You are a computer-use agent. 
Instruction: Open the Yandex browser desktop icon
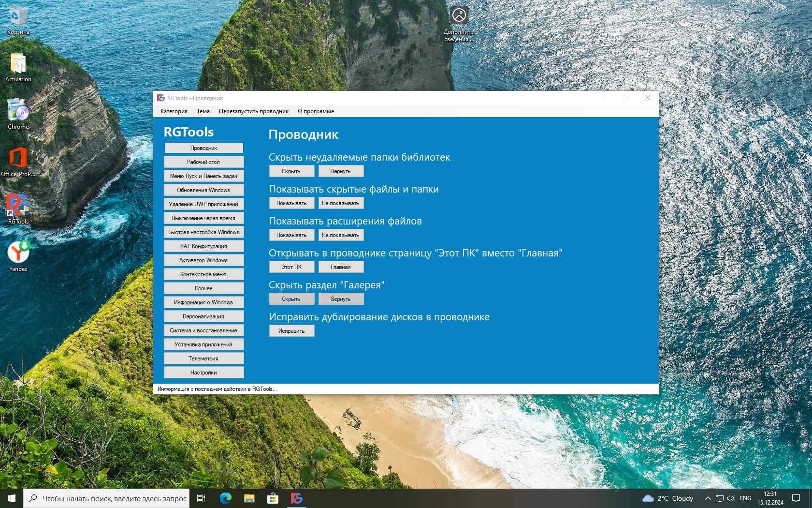[18, 256]
